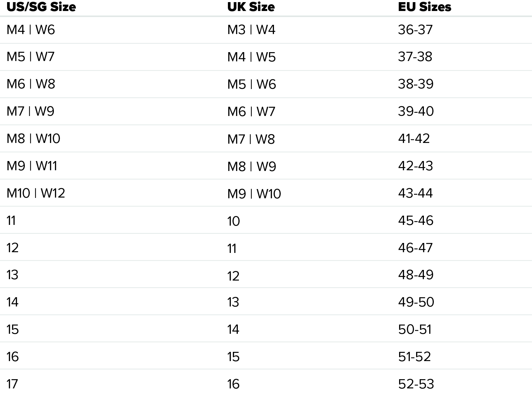This screenshot has height=393, width=532.
Task: Click the 52-53 EU size value
Action: (x=416, y=384)
